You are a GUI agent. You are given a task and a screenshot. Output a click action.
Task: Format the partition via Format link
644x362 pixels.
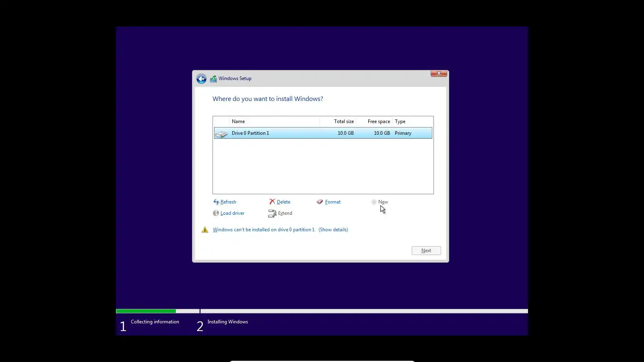point(333,202)
